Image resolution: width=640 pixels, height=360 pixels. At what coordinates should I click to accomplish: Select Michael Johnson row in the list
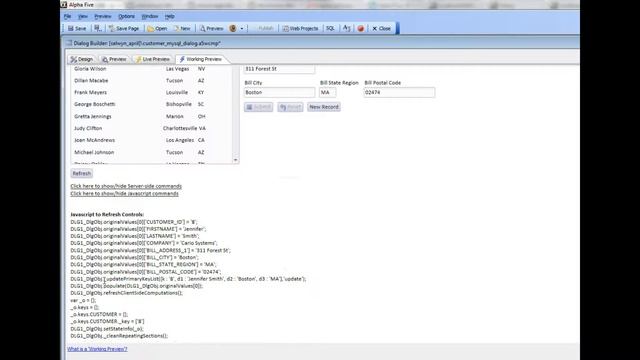152,152
